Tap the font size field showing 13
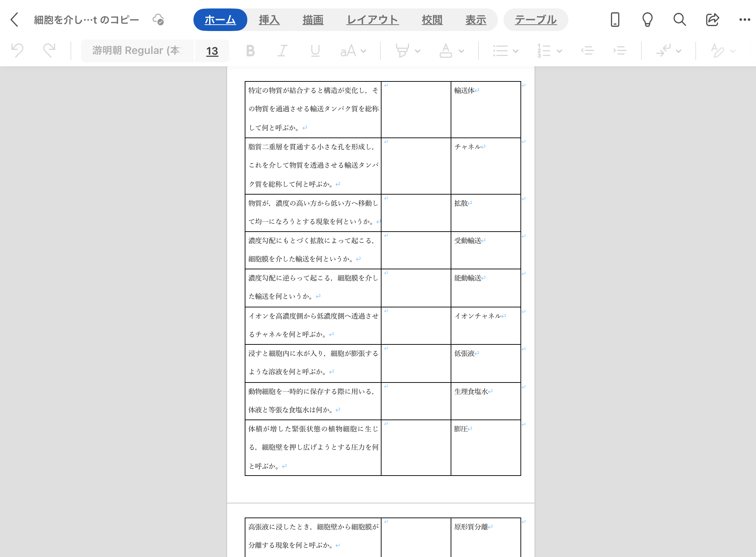The width and height of the screenshot is (756, 557). [x=212, y=51]
